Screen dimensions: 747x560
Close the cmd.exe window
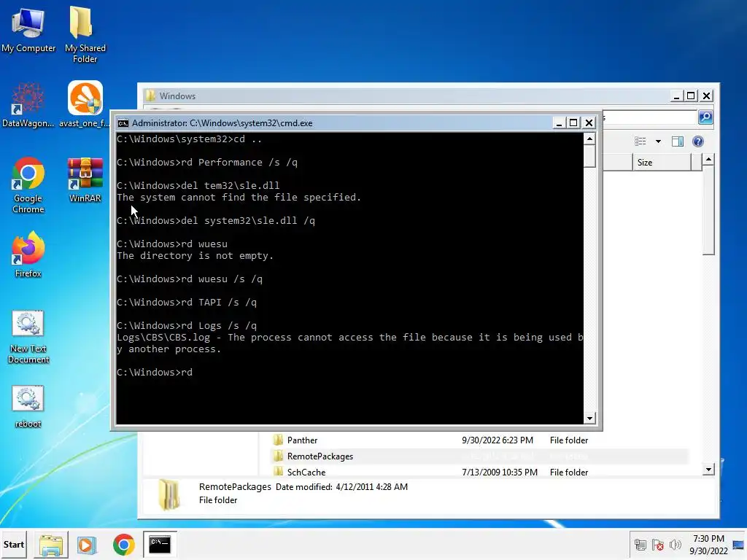tap(589, 122)
